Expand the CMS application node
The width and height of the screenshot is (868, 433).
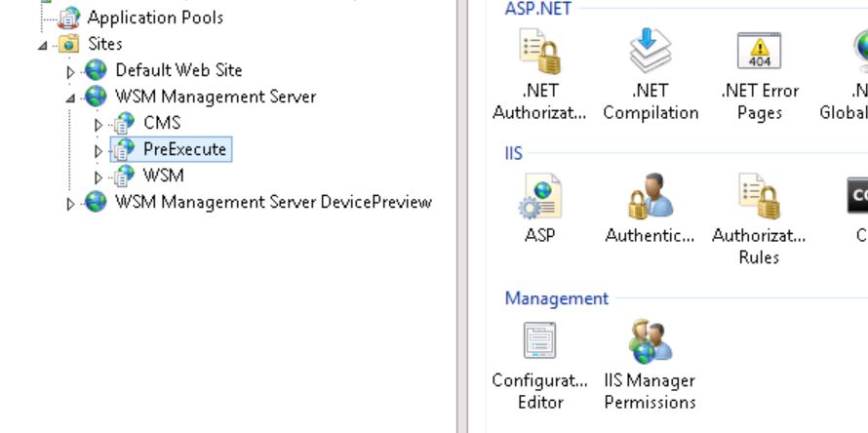[x=98, y=125]
